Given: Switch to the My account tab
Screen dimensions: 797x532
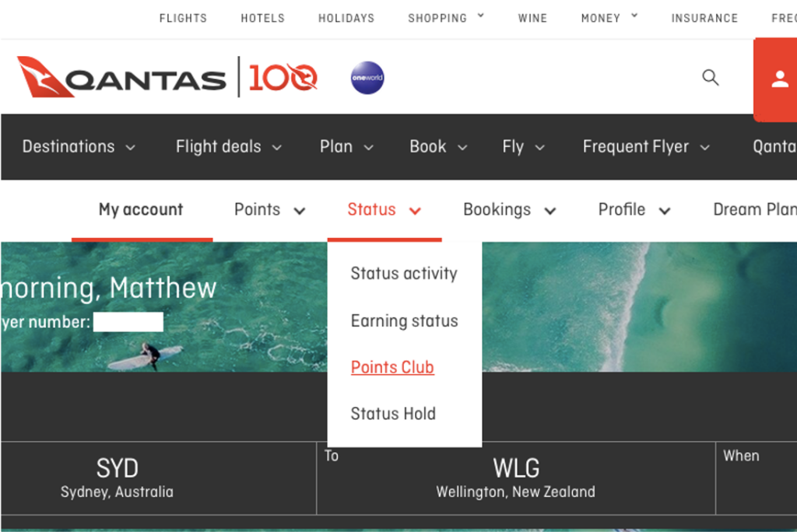Looking at the screenshot, I should coord(139,209).
